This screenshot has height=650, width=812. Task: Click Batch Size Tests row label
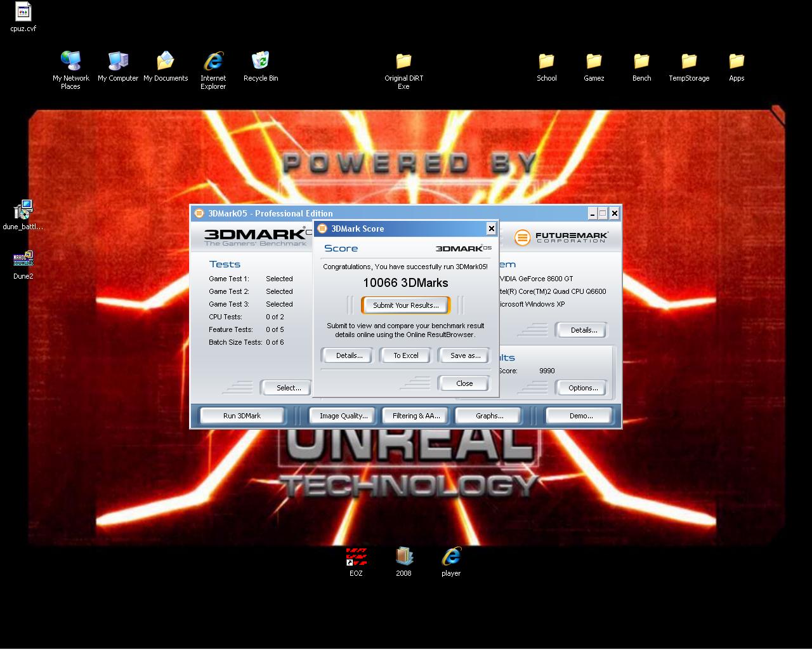[x=235, y=342]
